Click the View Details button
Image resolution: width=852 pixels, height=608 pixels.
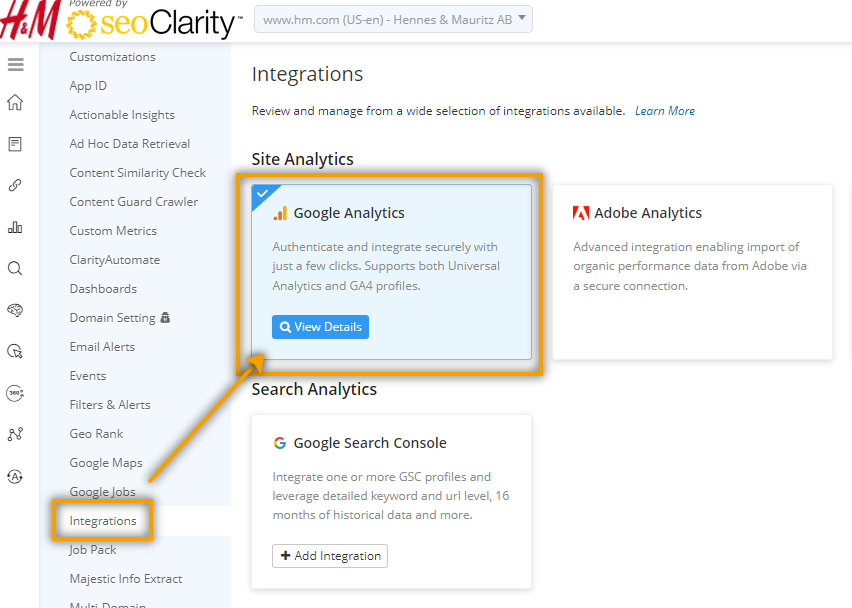click(x=320, y=327)
